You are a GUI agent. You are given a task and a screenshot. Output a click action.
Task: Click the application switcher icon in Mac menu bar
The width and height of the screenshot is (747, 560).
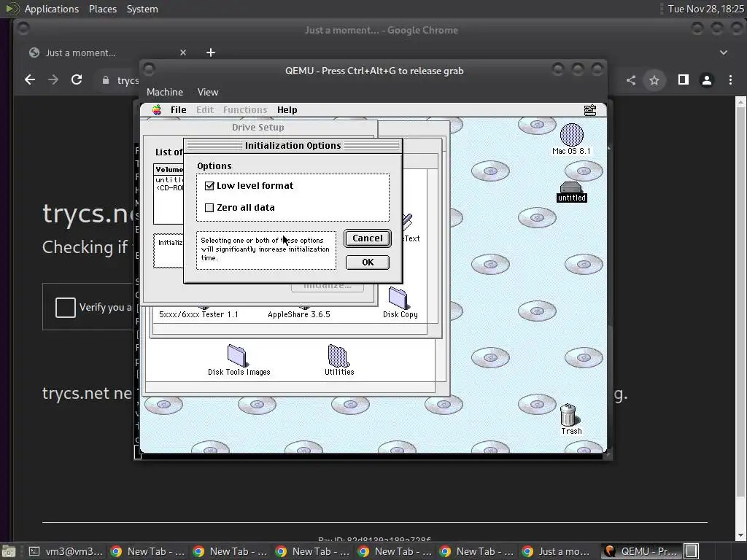pos(589,110)
